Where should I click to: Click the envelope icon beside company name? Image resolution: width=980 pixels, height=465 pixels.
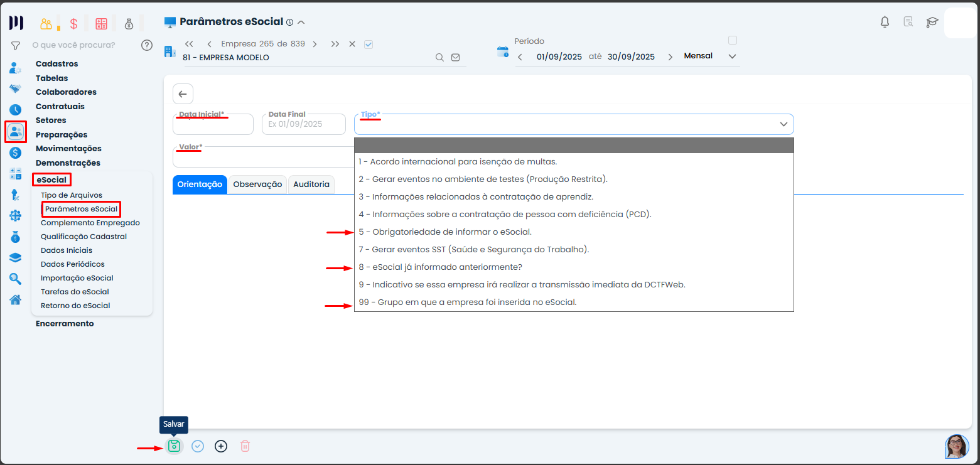(x=455, y=57)
